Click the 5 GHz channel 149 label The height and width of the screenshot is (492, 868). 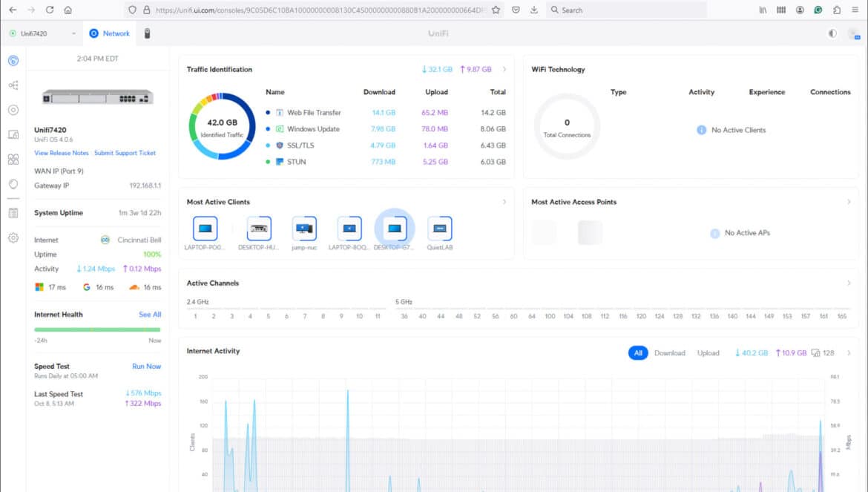(x=769, y=316)
